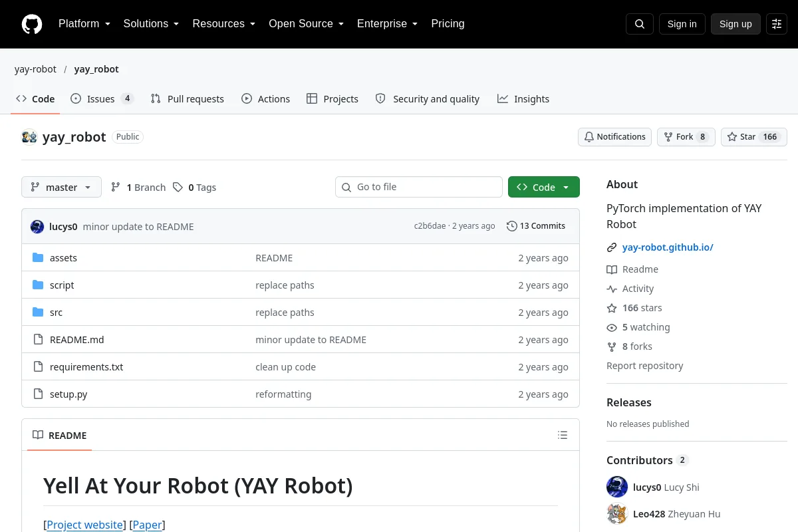Click the requirements.txt file icon
798x532 pixels.
[x=38, y=367]
